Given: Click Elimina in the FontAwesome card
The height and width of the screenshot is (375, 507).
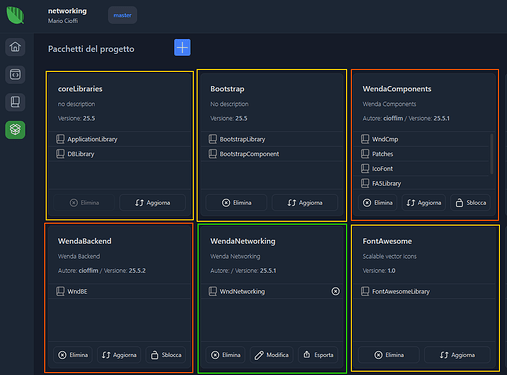Looking at the screenshot, I should [x=389, y=355].
